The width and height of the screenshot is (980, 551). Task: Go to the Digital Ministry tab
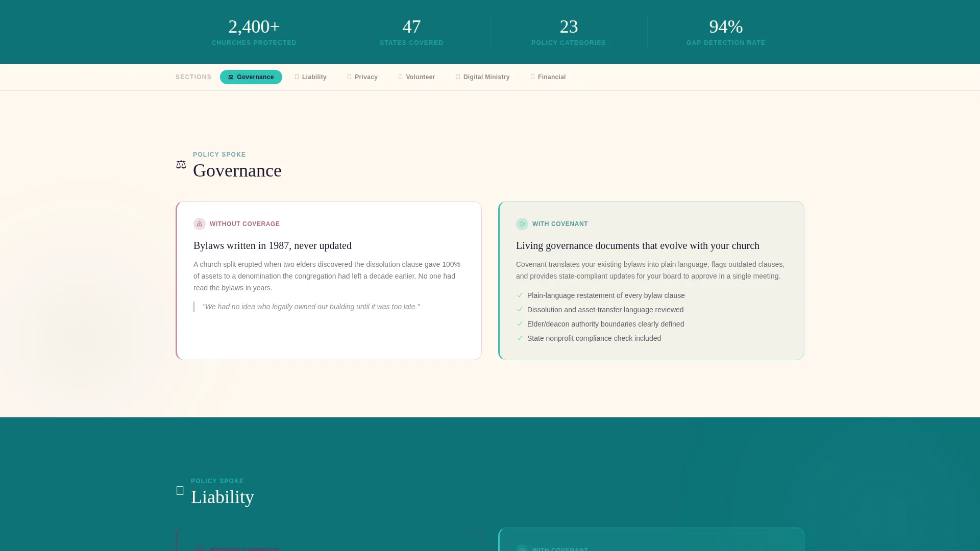pyautogui.click(x=482, y=77)
